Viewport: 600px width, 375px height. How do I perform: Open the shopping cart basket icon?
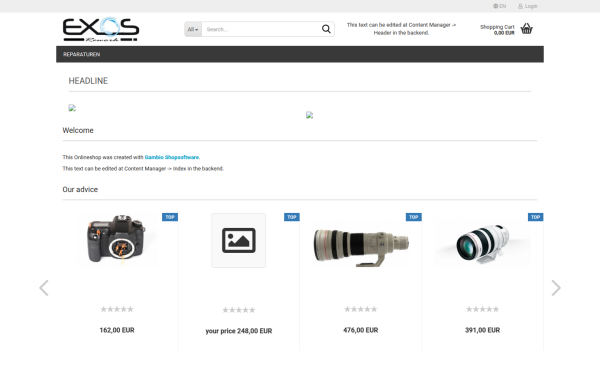527,29
